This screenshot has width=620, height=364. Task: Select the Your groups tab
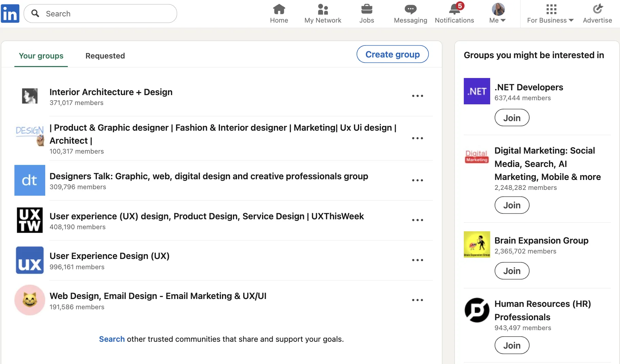pos(41,56)
